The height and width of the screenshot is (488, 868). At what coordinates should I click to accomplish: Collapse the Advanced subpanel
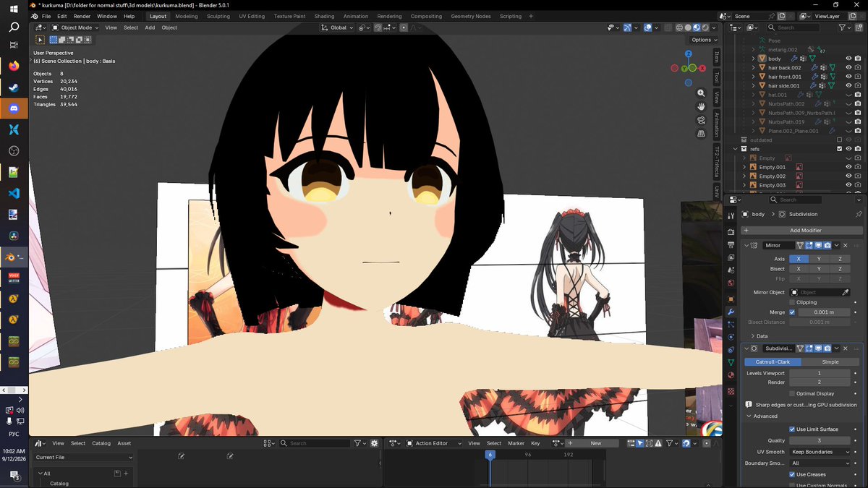[747, 416]
